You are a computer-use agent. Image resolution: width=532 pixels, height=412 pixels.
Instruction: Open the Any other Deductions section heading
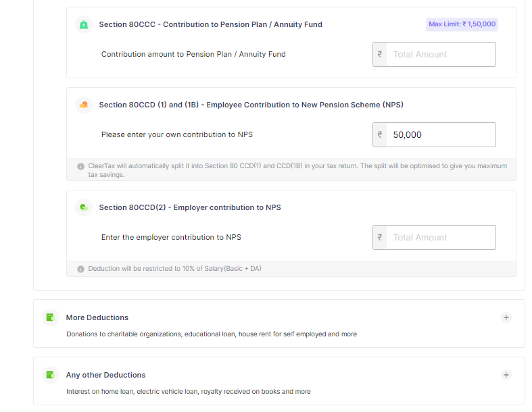click(105, 375)
